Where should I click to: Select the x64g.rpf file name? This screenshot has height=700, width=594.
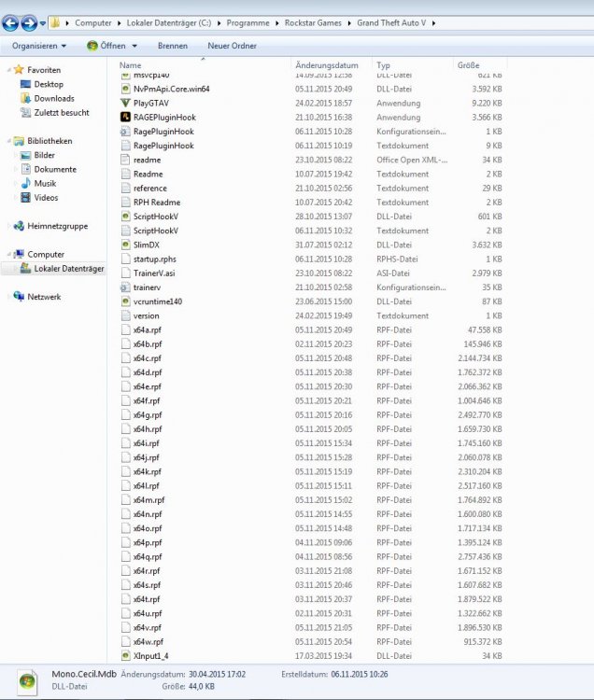(x=148, y=414)
